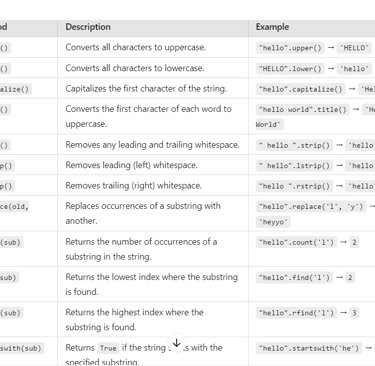This screenshot has height=366, width=375.
Task: Click the " hello".lstrip() code example
Action: (x=294, y=166)
